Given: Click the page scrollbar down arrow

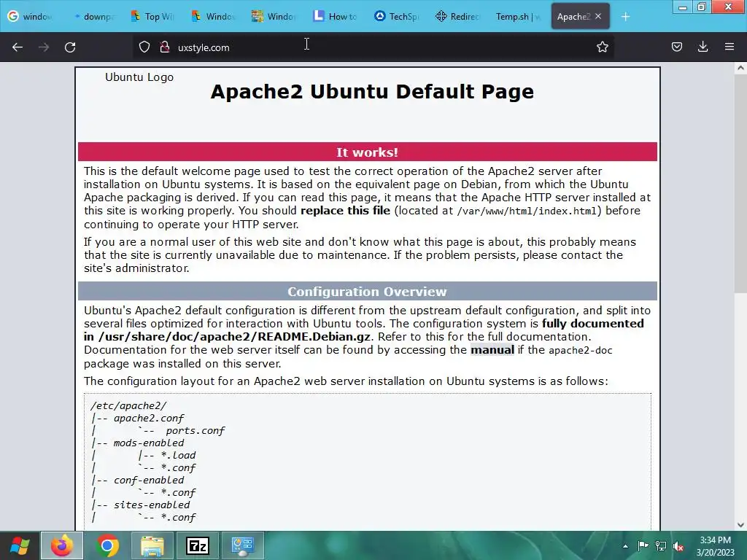Looking at the screenshot, I should [740, 525].
